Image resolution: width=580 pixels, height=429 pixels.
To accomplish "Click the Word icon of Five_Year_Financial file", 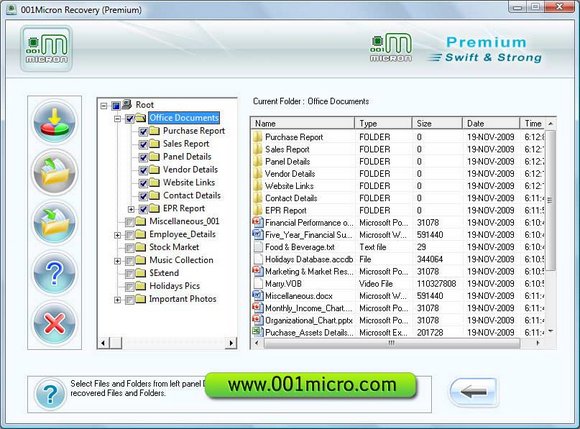I will tap(257, 234).
